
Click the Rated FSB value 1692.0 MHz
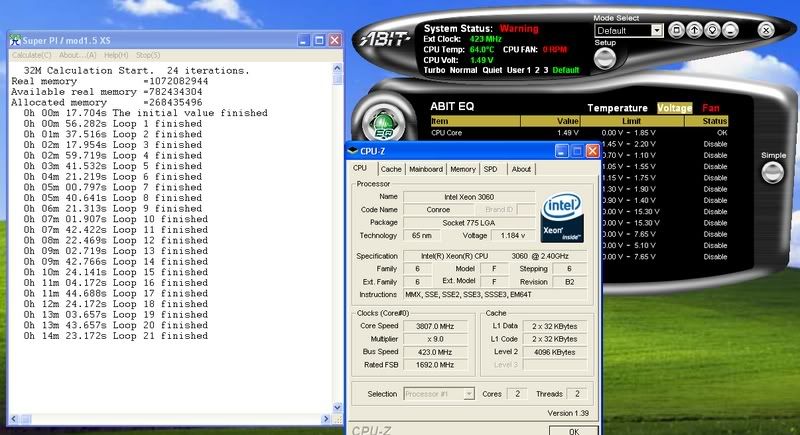435,365
